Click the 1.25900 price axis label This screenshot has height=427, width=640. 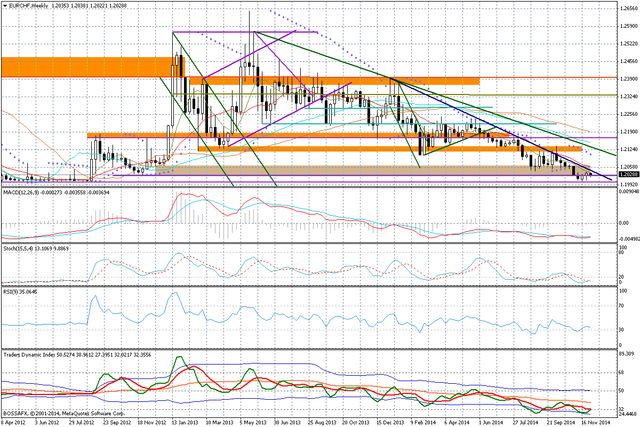pos(629,26)
